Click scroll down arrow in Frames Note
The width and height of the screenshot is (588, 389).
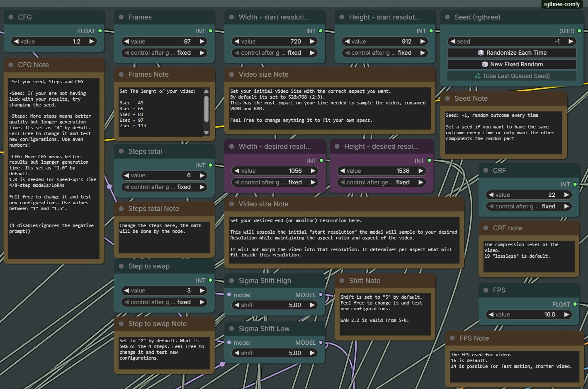pos(207,133)
